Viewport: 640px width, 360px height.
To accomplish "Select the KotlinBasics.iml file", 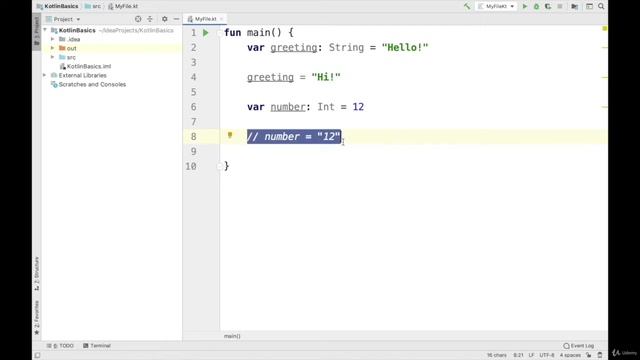I will 89,66.
